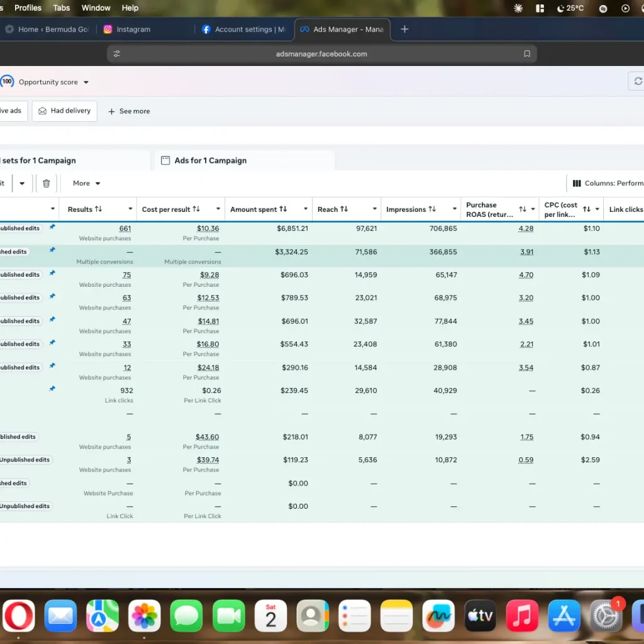Open the App Store in the dock
Screen dimensions: 644x644
pyautogui.click(x=564, y=616)
